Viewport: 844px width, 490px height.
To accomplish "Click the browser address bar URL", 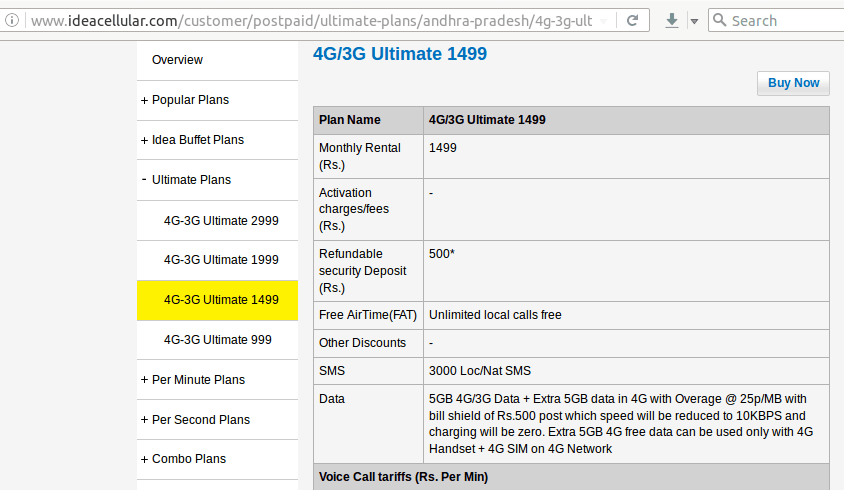I will [x=311, y=21].
